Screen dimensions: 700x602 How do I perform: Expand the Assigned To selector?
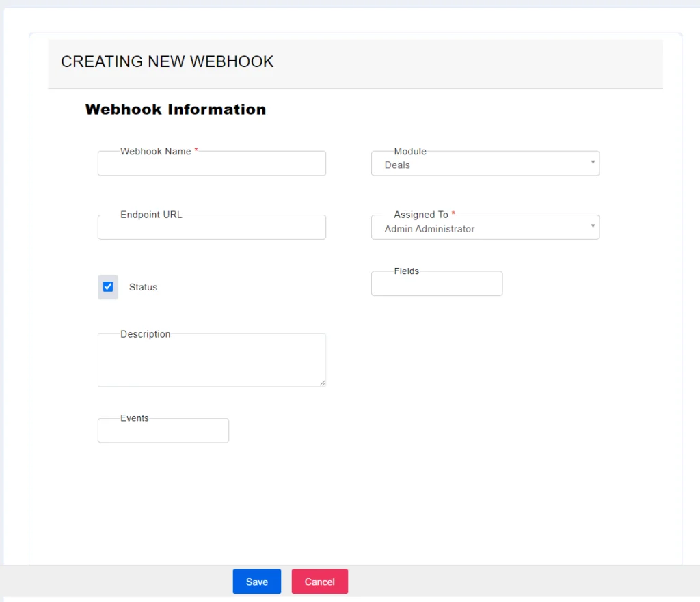click(x=485, y=227)
